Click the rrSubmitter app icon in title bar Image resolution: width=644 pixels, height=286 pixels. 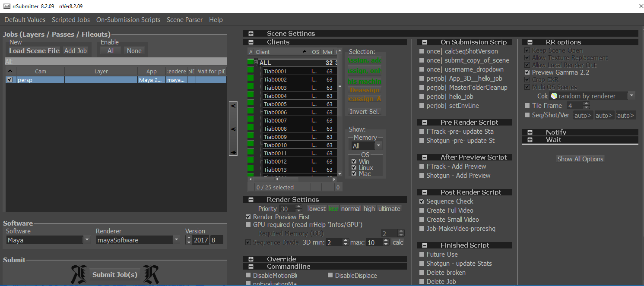[x=7, y=6]
